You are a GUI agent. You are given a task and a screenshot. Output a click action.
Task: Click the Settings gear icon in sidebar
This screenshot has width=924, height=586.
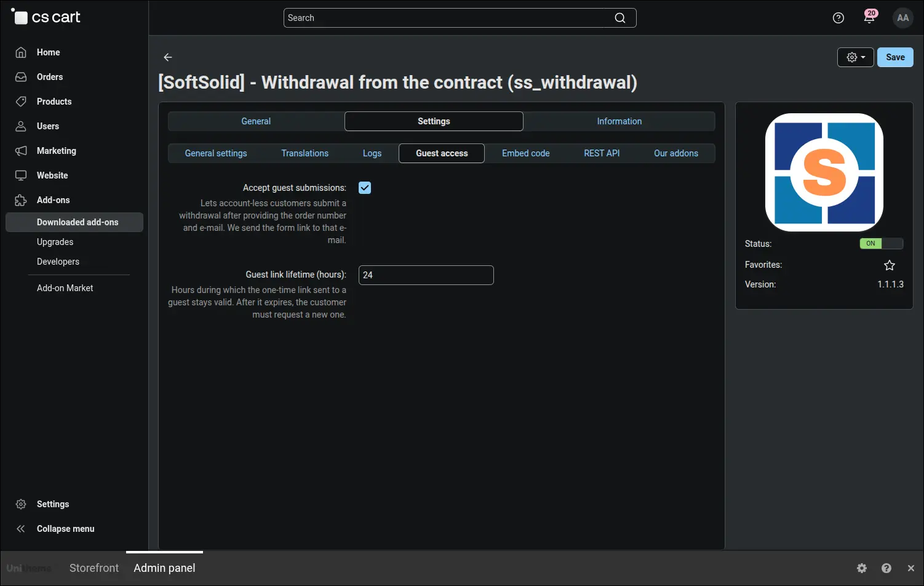pyautogui.click(x=21, y=504)
